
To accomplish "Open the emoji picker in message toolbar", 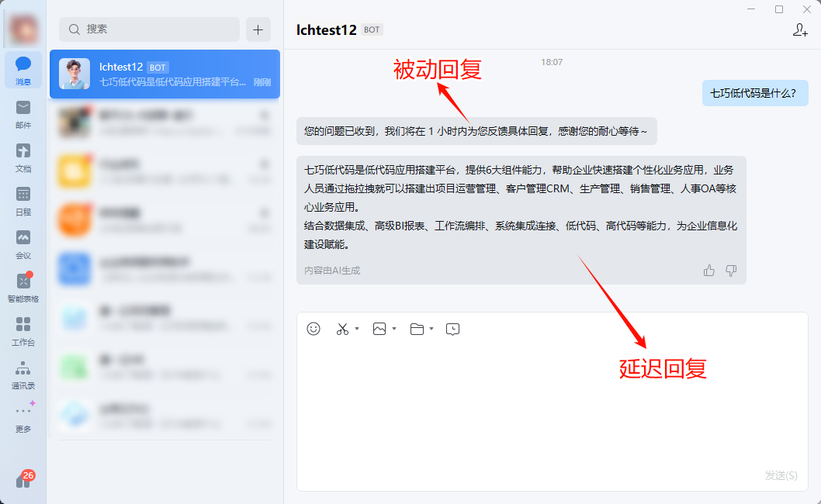I will click(314, 329).
